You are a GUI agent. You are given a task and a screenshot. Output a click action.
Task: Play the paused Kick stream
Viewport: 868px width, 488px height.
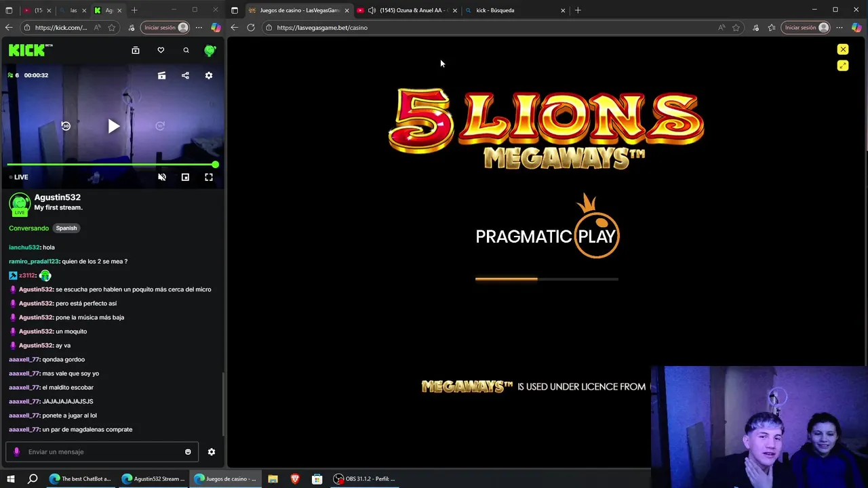(113, 126)
